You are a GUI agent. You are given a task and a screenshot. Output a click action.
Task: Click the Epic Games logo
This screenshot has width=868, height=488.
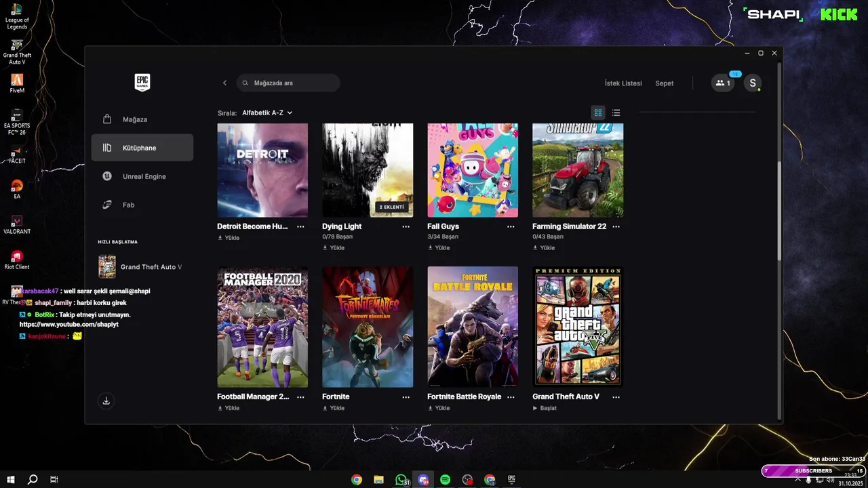click(x=142, y=83)
